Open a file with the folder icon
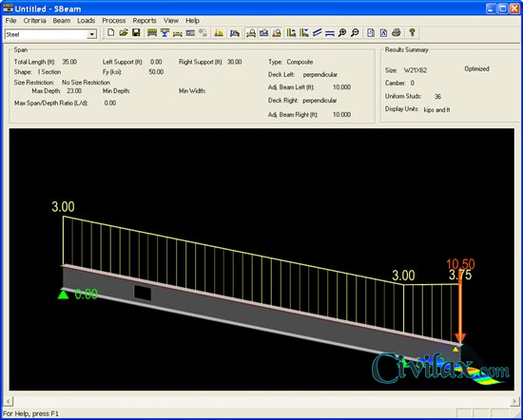 tap(124, 32)
